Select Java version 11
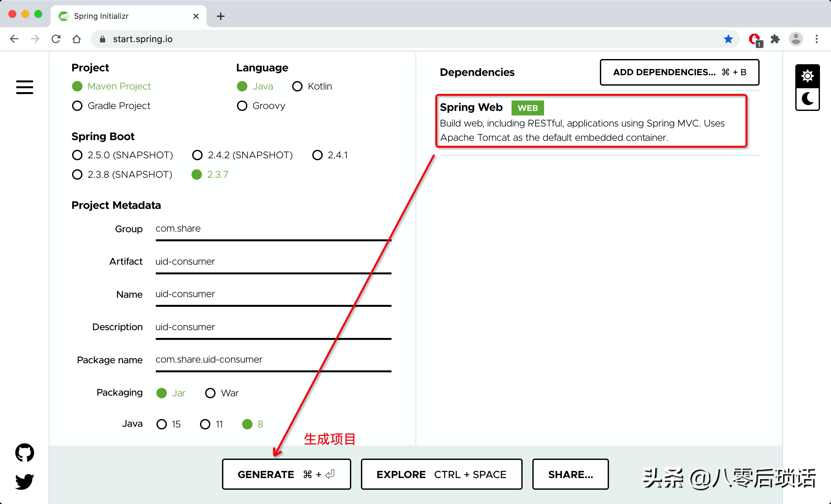This screenshot has width=831, height=504. coord(211,424)
